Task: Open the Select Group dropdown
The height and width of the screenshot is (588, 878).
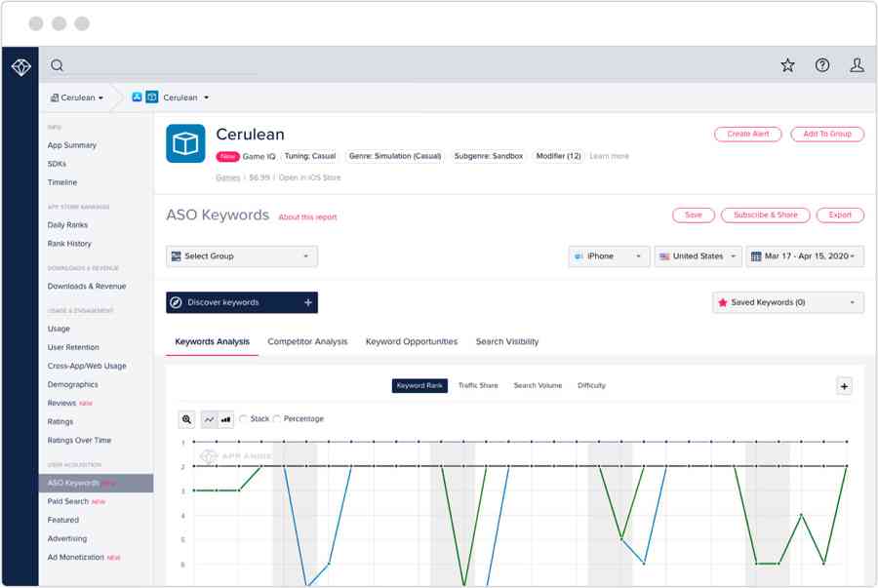Action: coord(242,256)
